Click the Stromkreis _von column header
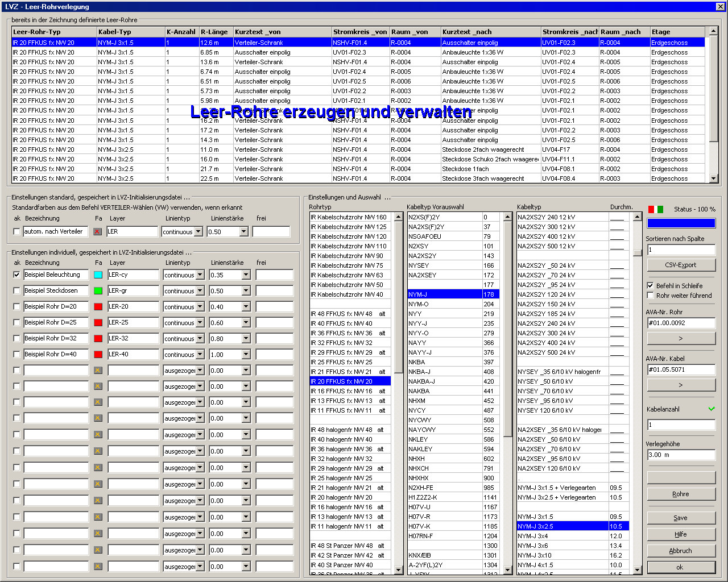The height and width of the screenshot is (582, 728). click(x=361, y=32)
